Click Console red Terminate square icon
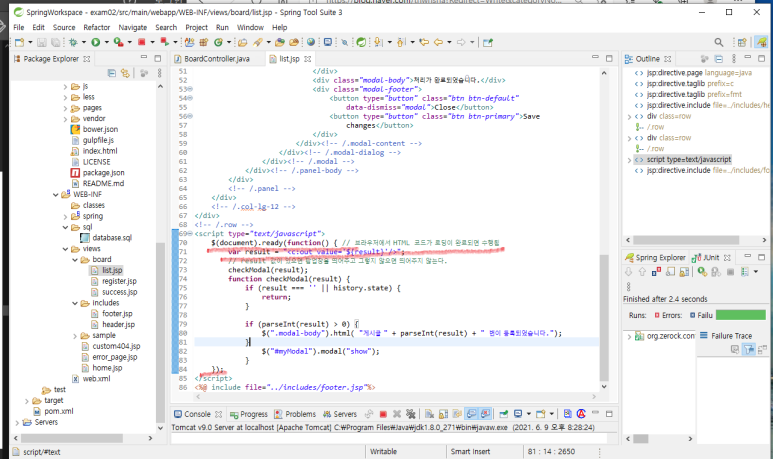The image size is (773, 459). point(383,414)
